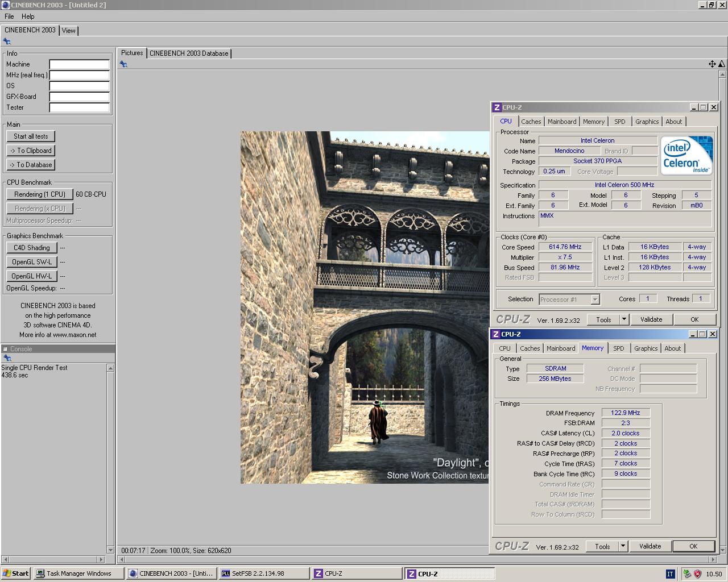Select the Pictures tab

point(132,53)
